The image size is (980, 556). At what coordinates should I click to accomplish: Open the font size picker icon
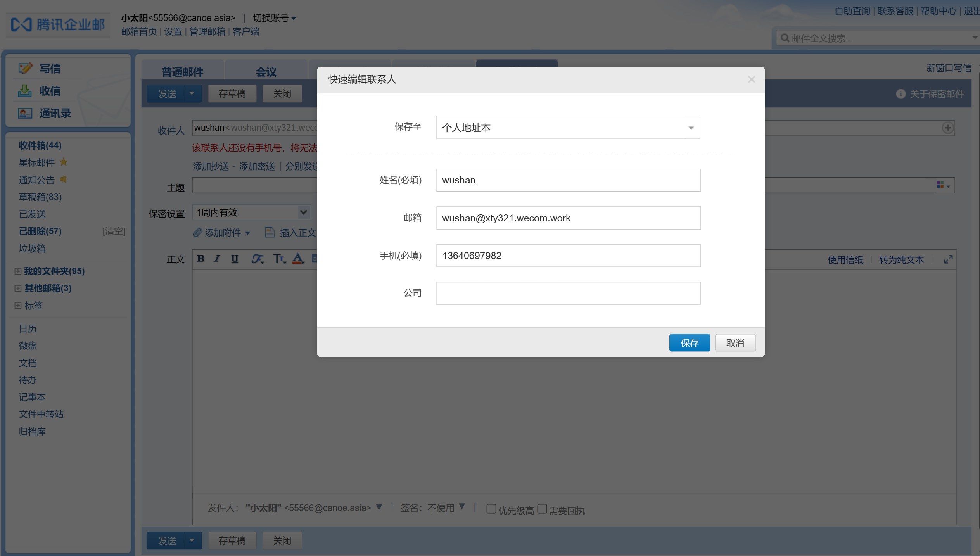coord(279,259)
